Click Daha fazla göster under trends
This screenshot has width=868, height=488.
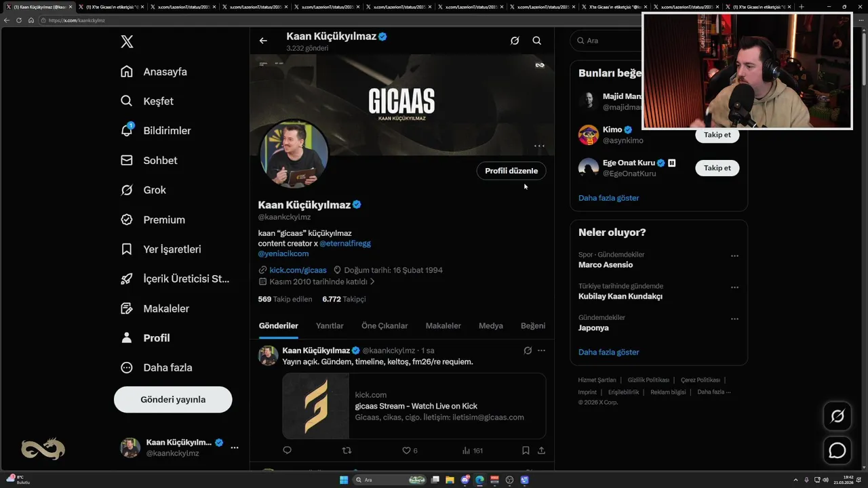609,352
